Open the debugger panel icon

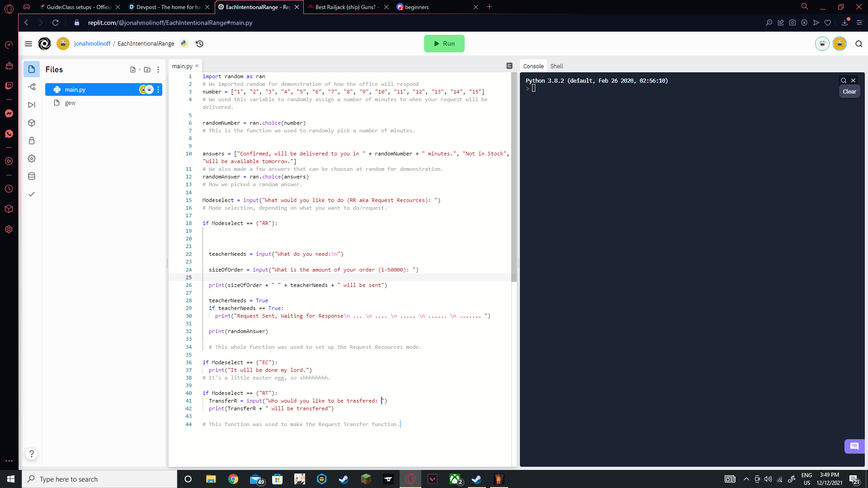[32, 105]
